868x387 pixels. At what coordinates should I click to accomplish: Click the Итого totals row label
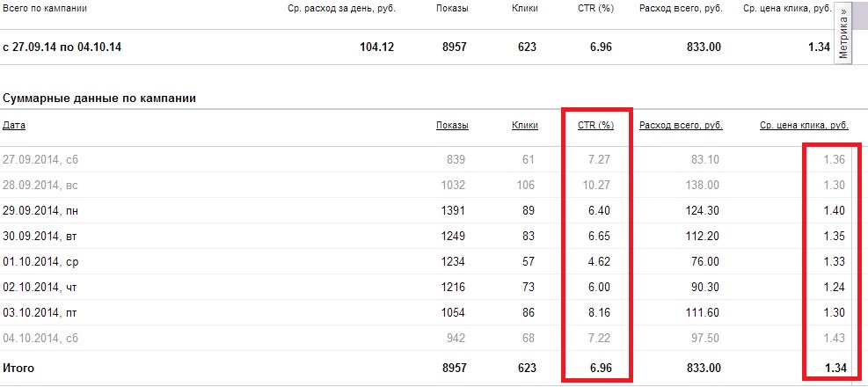18,368
